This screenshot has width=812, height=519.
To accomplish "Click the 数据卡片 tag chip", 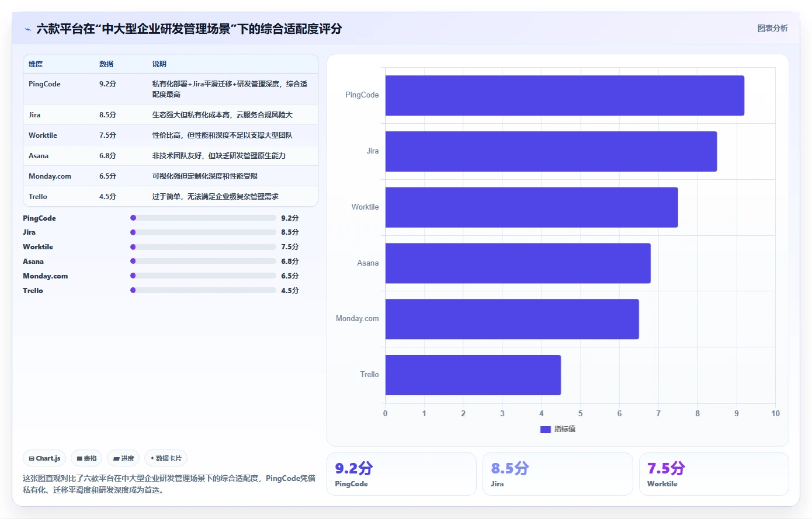I will (166, 458).
